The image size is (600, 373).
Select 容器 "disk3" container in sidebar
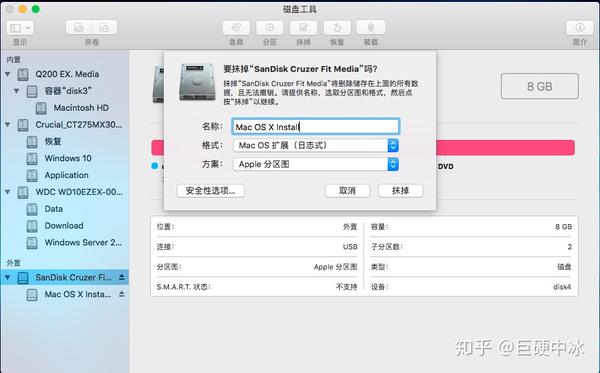[68, 91]
